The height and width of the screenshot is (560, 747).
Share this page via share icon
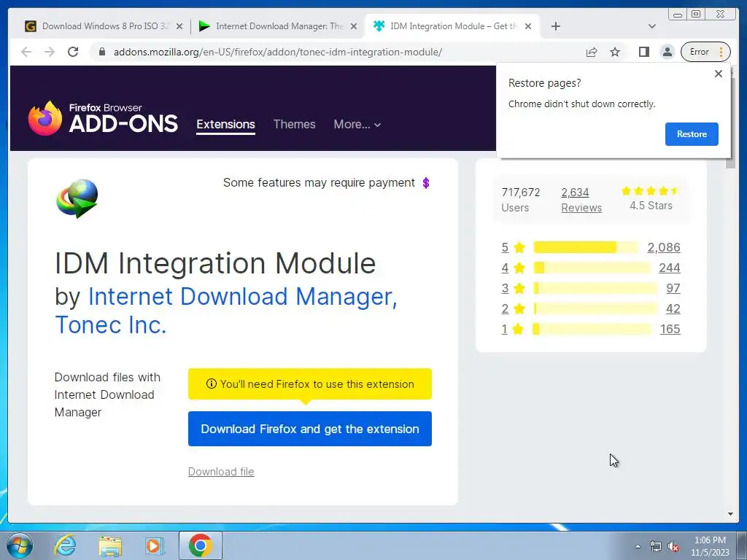point(591,52)
